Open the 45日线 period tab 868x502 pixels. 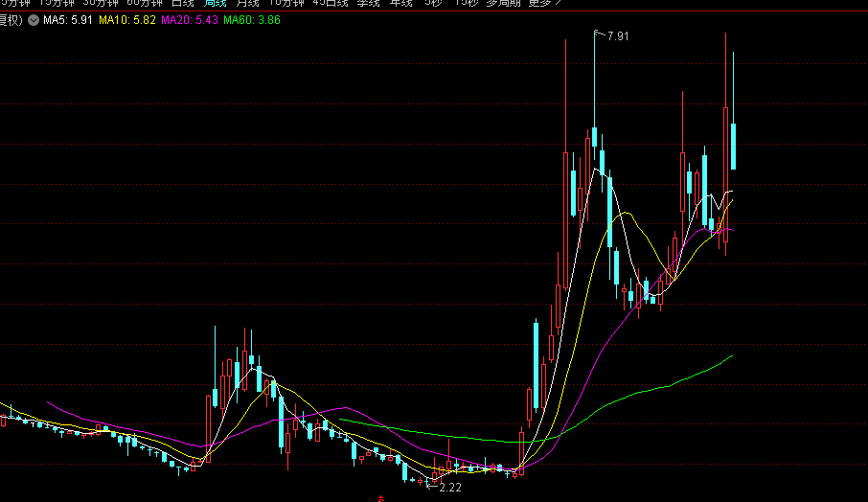331,3
